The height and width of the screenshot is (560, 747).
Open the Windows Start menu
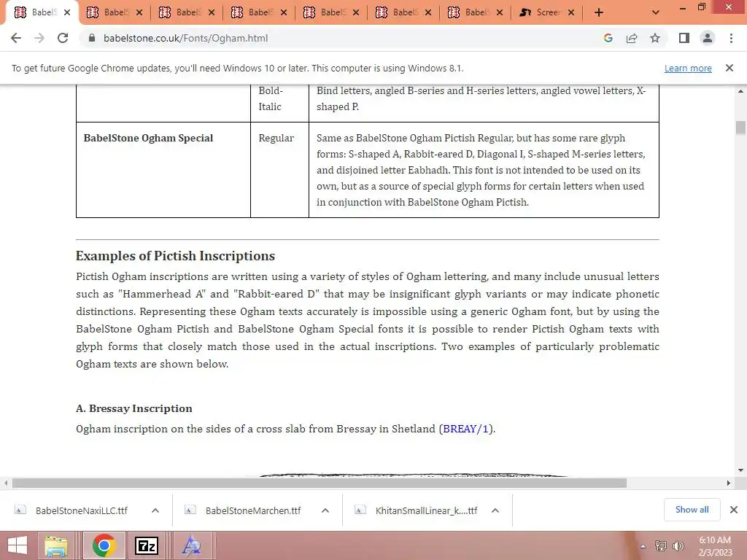[x=18, y=545]
